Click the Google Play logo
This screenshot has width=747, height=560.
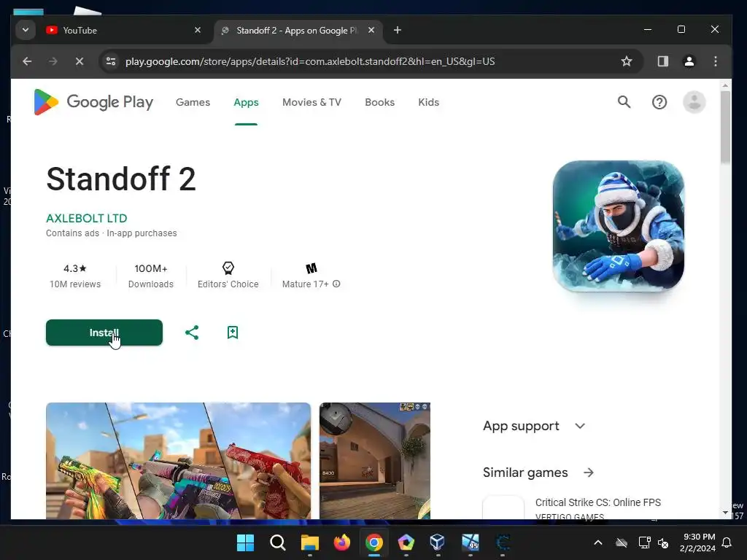93,102
